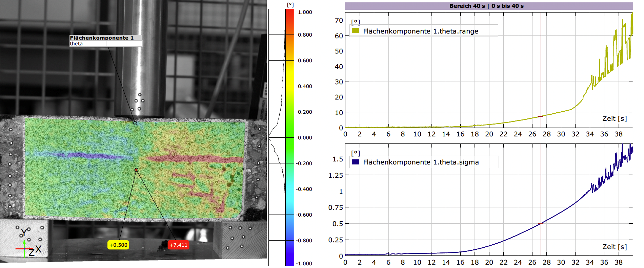Image resolution: width=644 pixels, height=268 pixels.
Task: Click the histogram curve beside the legend
Action: (277, 137)
